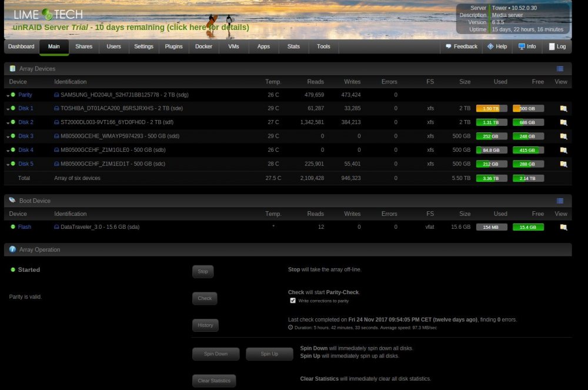Click Disk 1 green status indicator
This screenshot has width=588, height=390.
pos(13,108)
